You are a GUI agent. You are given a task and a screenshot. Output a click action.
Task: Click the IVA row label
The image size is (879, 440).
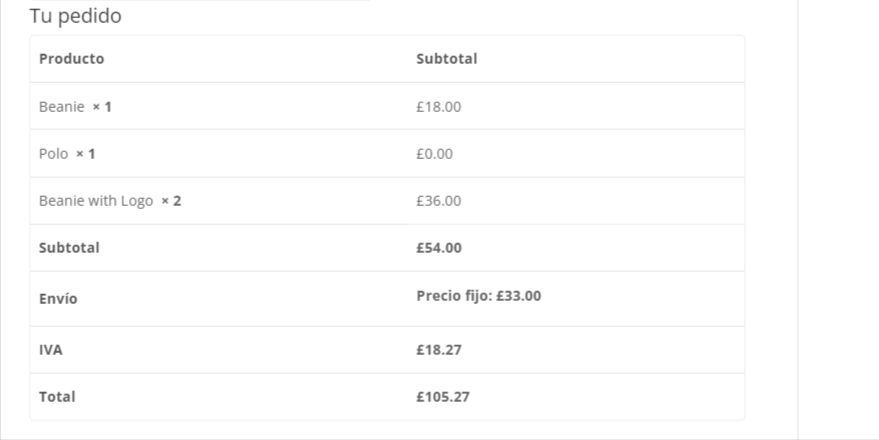pos(51,350)
